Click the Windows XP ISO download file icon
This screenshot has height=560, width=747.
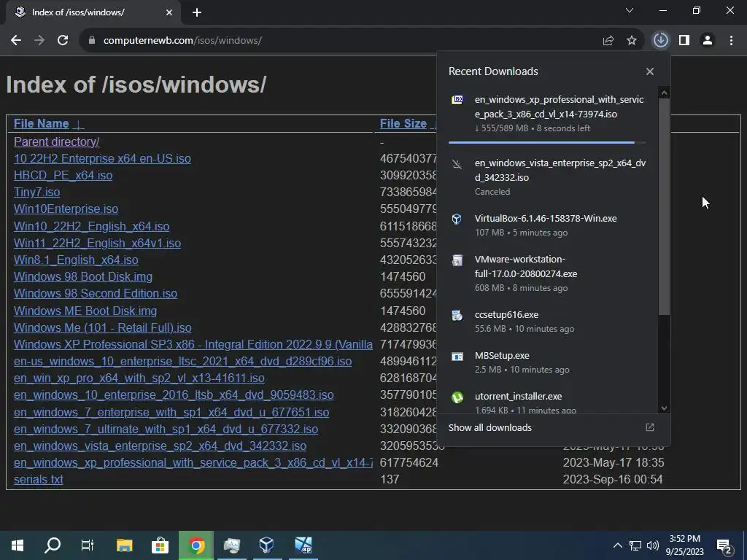(x=457, y=99)
